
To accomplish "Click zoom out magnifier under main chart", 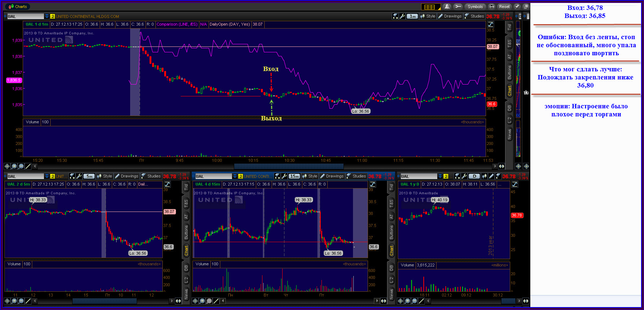I will (x=21, y=166).
